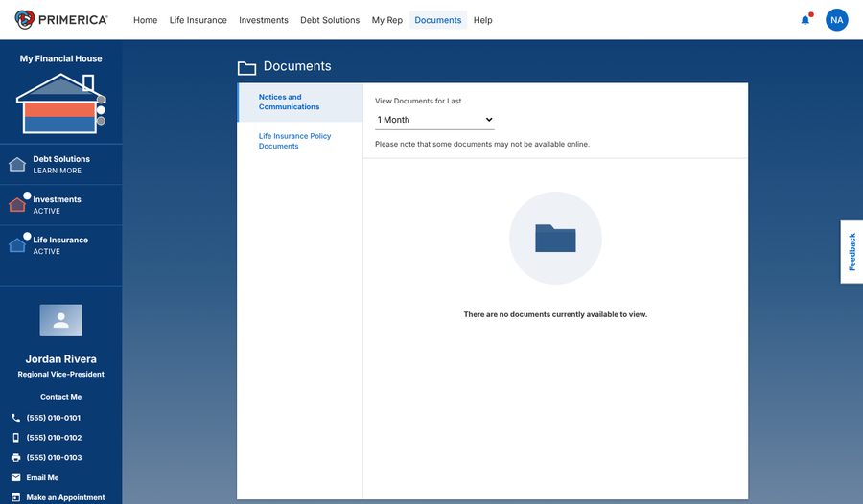
Task: Click the Debt Solutions house icon
Action: (17, 164)
